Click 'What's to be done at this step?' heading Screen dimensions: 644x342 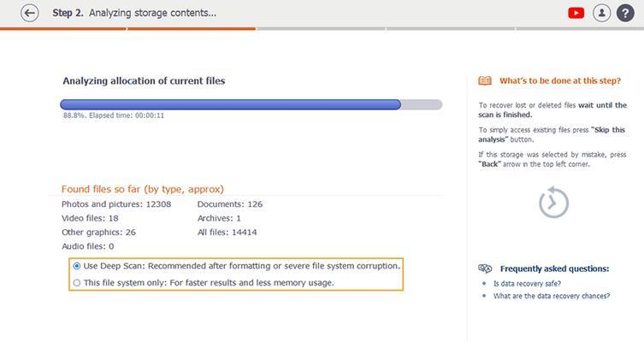click(560, 81)
